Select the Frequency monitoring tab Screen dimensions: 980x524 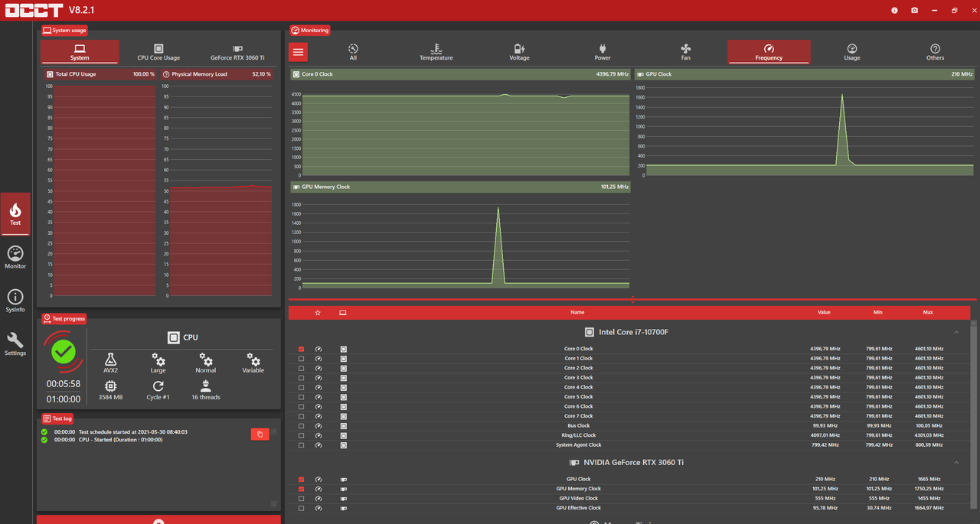click(769, 52)
